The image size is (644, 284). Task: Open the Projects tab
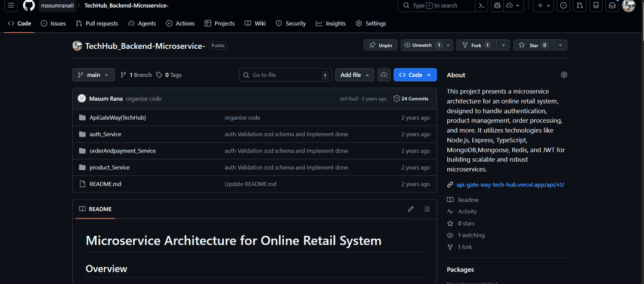click(219, 23)
